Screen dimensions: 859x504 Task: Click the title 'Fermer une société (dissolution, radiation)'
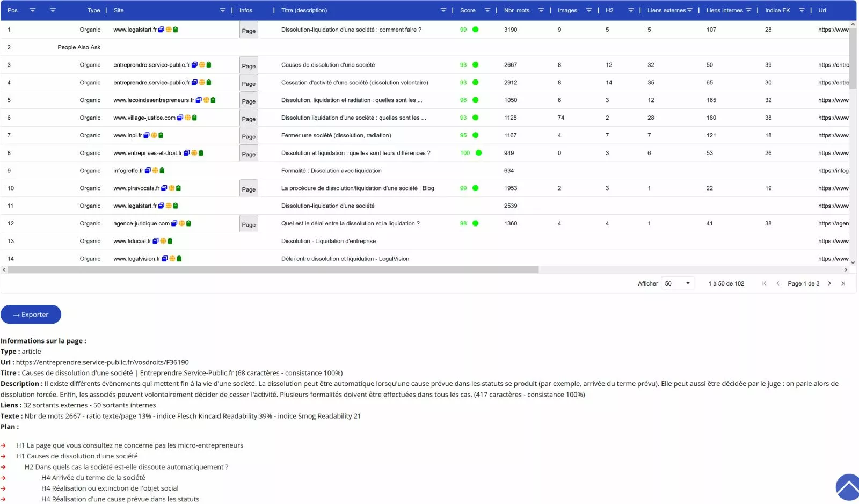(336, 135)
